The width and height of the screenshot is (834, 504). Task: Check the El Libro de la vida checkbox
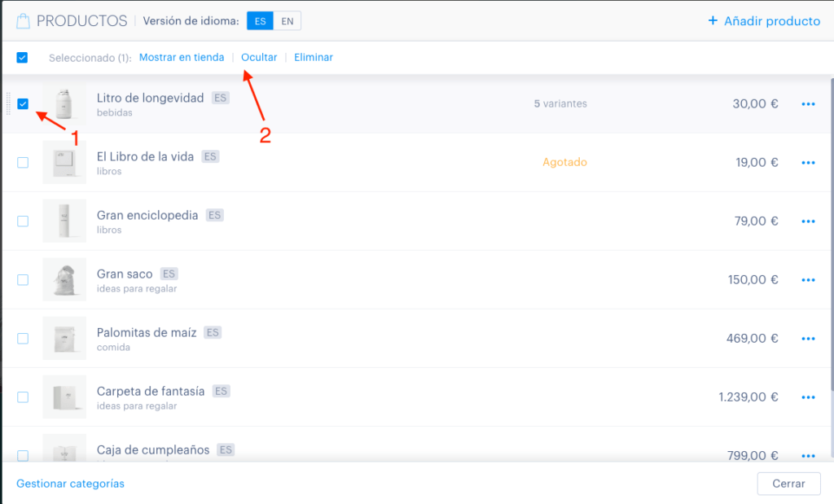pyautogui.click(x=22, y=162)
